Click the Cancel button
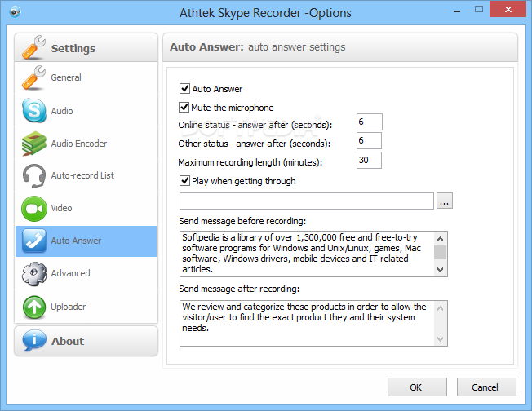Screen dimensions: 532x411 (x=486, y=387)
